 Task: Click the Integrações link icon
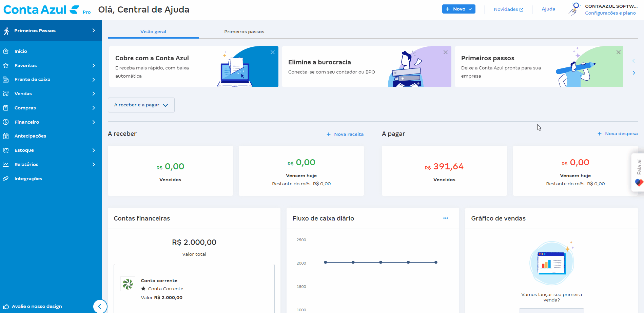pos(6,179)
